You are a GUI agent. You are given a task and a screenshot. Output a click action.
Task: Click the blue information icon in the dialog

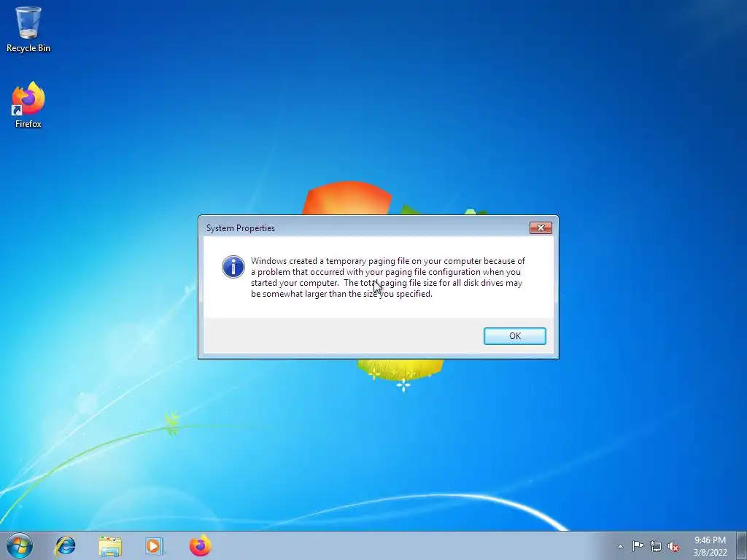233,267
